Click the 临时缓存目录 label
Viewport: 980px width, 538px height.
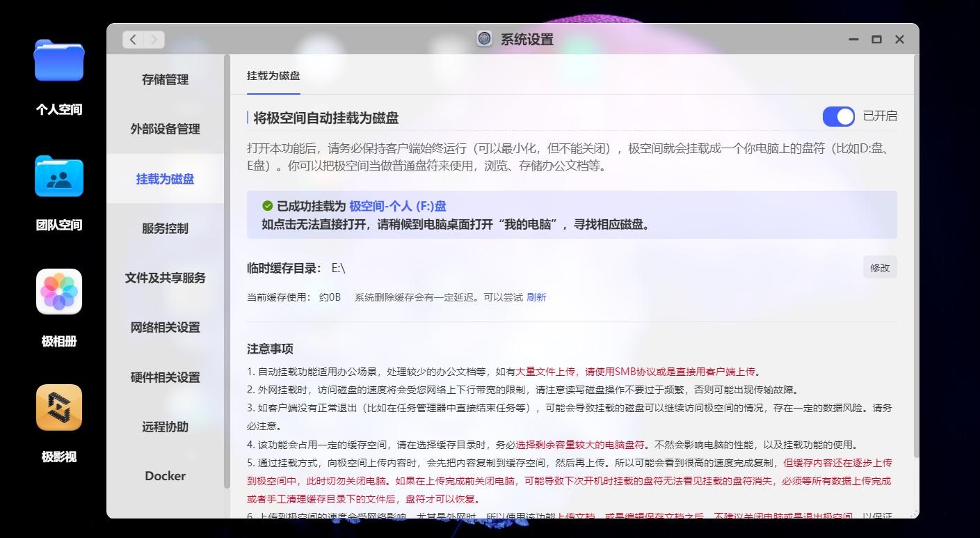284,268
